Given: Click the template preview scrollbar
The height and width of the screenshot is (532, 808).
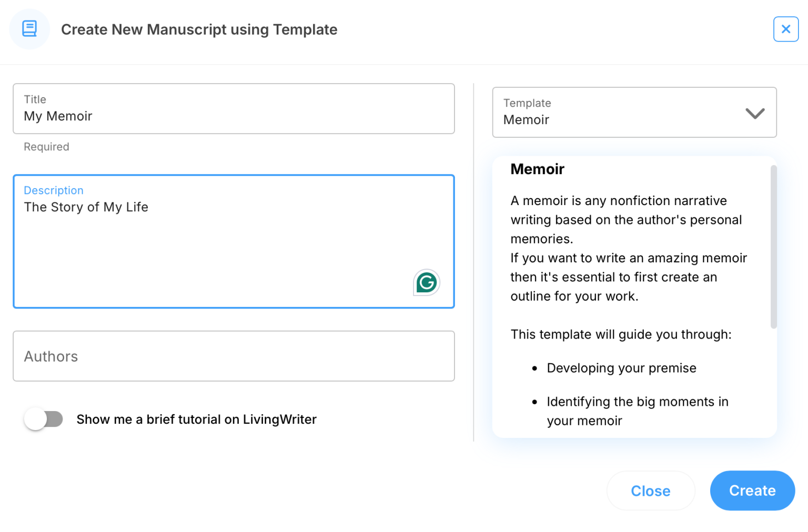Looking at the screenshot, I should tap(773, 247).
